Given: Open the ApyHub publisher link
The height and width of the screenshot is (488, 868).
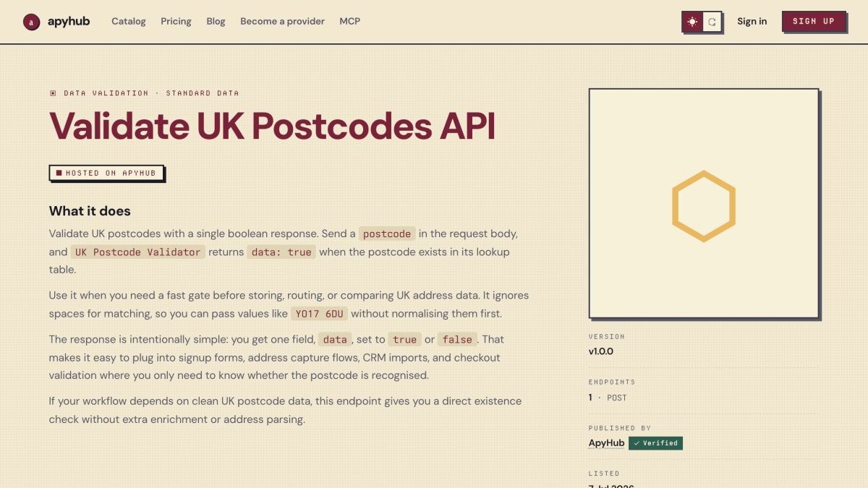Looking at the screenshot, I should (x=607, y=443).
